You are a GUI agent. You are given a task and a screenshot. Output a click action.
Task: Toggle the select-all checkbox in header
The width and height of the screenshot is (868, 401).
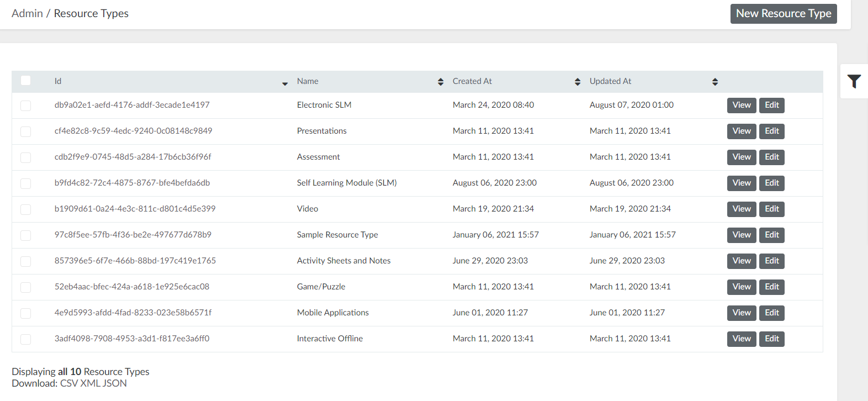(x=25, y=81)
